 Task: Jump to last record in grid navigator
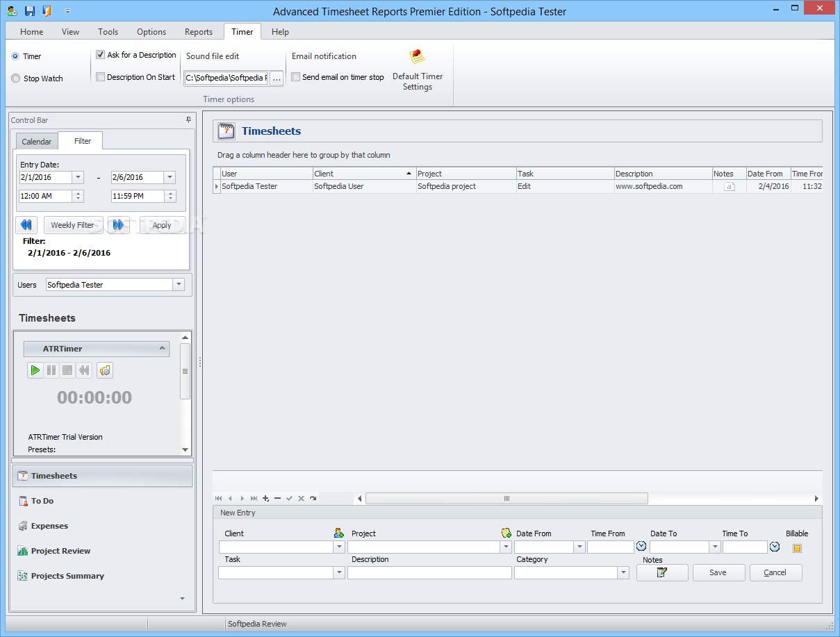254,499
